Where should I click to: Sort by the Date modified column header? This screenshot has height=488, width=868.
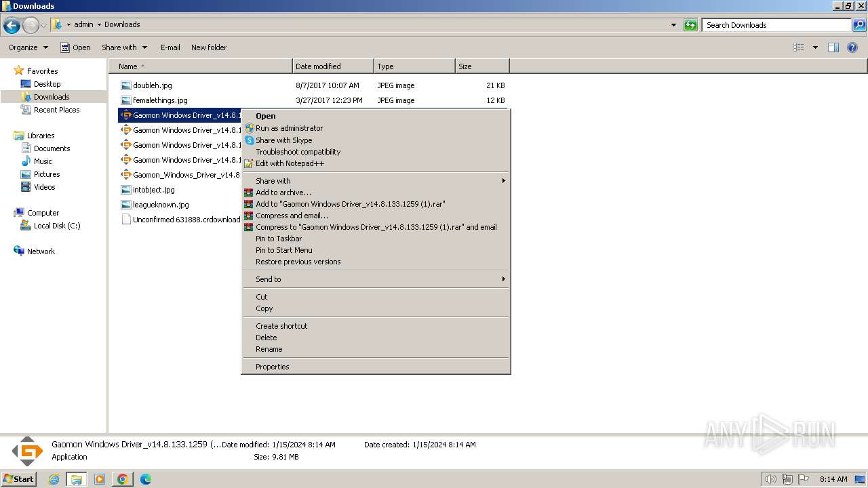pos(333,66)
